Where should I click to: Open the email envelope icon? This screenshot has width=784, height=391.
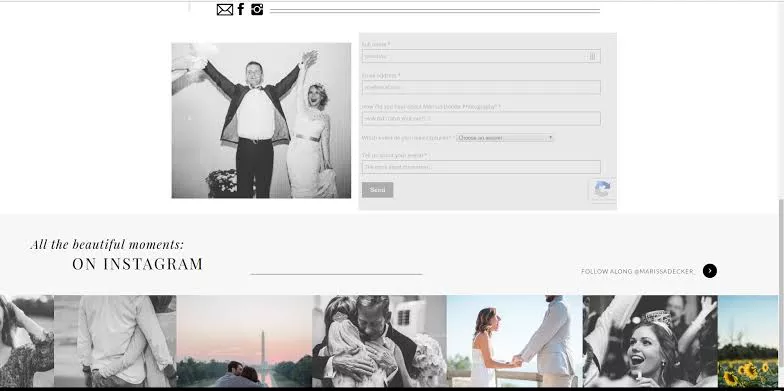(x=224, y=10)
